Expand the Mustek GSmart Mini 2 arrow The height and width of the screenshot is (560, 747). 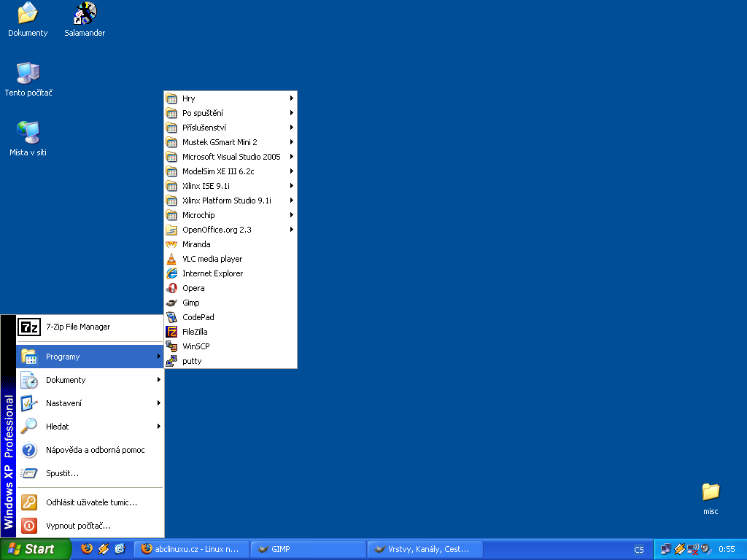291,142
